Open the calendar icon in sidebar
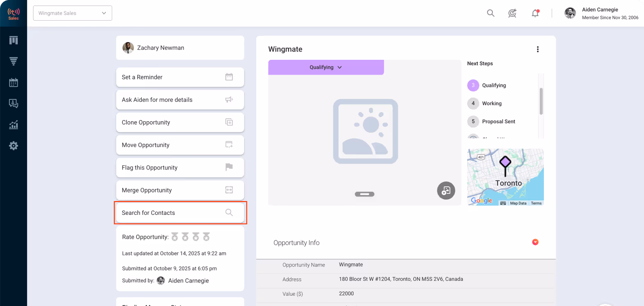 click(14, 82)
